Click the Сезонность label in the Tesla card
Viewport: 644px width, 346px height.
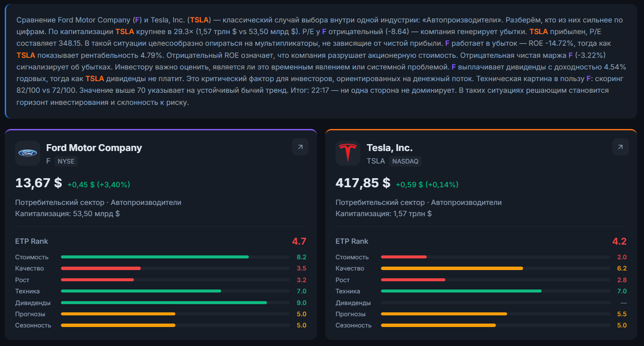353,325
